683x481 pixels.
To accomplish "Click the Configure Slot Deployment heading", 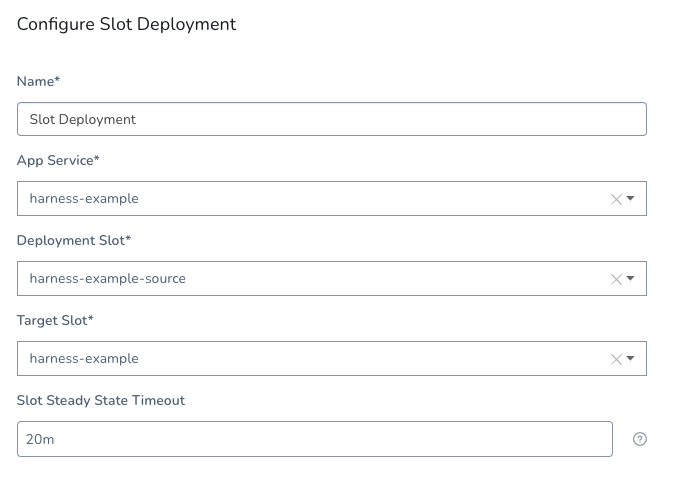I will (x=126, y=24).
